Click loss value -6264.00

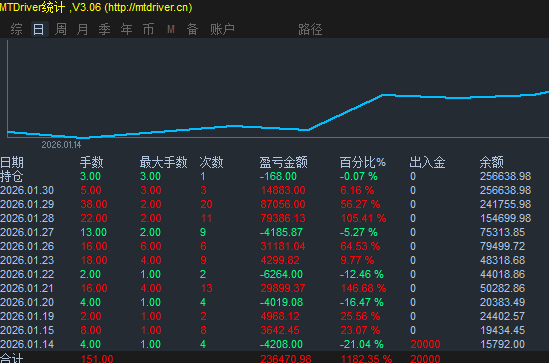[x=281, y=274]
